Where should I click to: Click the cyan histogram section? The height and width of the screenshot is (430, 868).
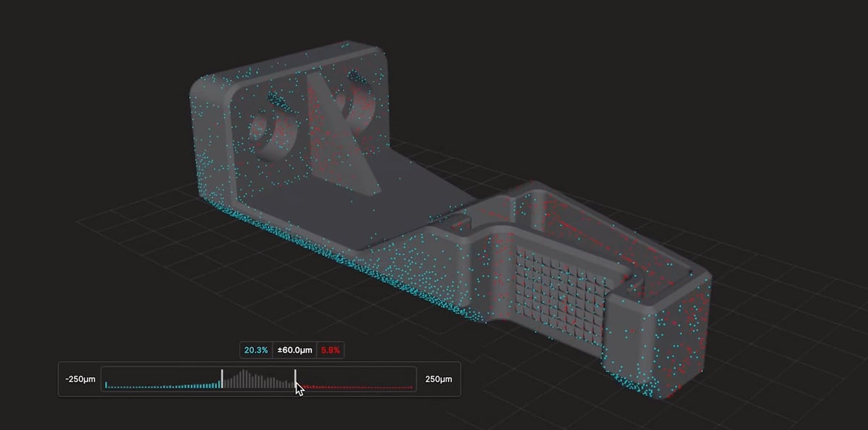tap(163, 386)
